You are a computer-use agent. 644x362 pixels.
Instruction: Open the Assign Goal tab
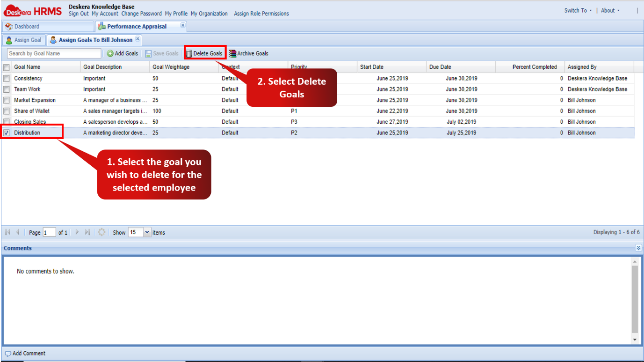tap(23, 40)
